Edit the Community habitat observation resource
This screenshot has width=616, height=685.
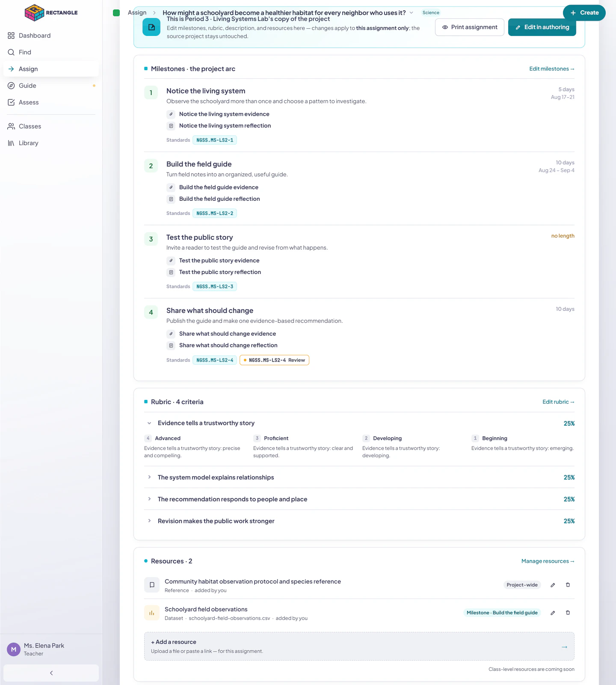click(553, 585)
